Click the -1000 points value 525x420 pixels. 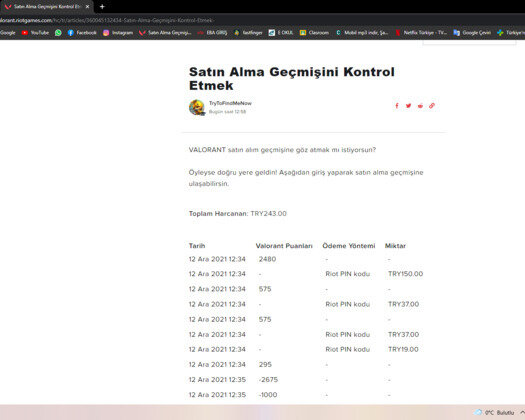click(268, 395)
